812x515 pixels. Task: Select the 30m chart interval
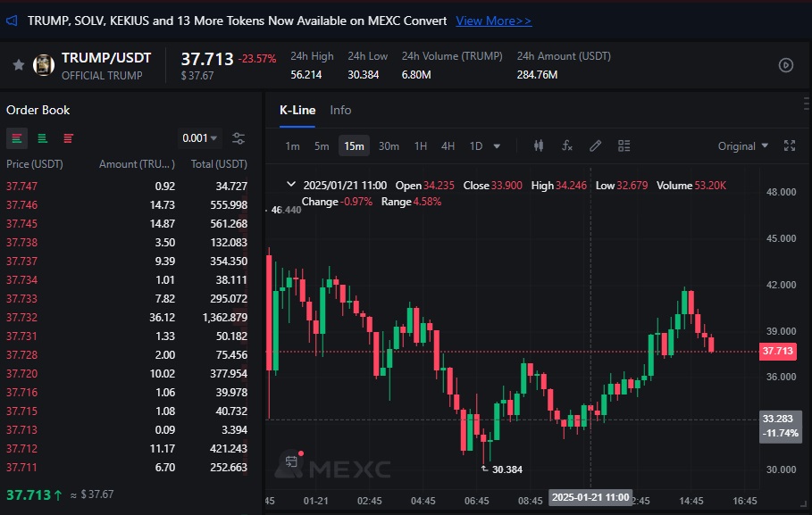(389, 146)
